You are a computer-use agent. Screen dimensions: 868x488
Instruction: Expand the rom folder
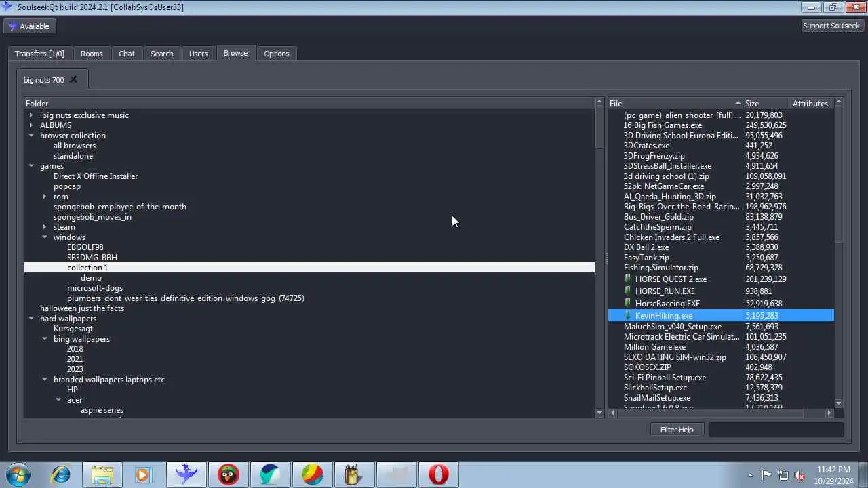[45, 197]
